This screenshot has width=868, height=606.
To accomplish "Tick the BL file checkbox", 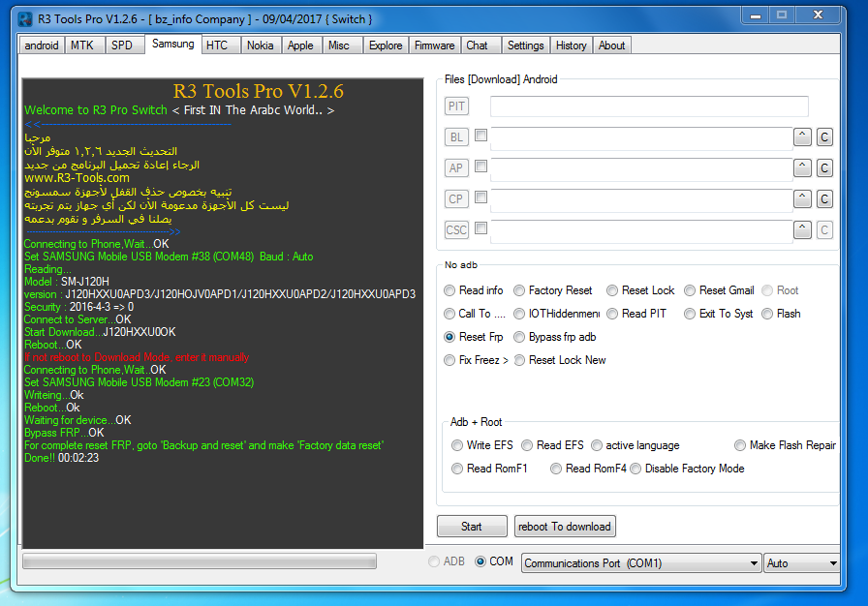I will [481, 135].
